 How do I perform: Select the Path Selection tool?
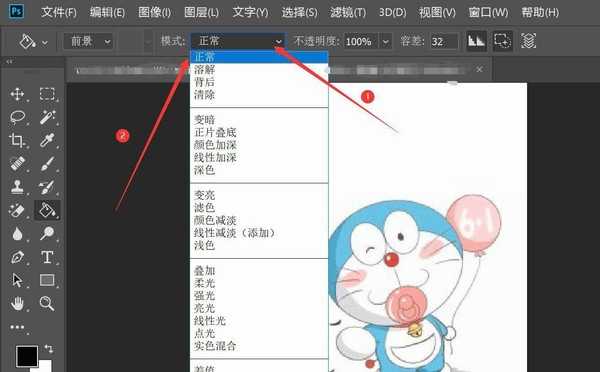tap(17, 280)
